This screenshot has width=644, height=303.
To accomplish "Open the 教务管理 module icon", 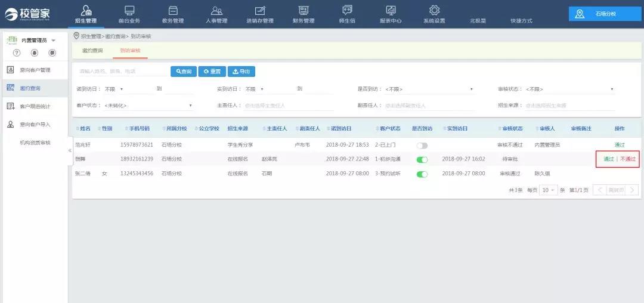I will [x=173, y=11].
